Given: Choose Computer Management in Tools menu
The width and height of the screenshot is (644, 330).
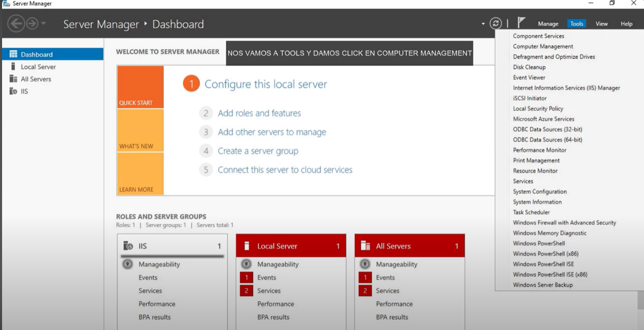Looking at the screenshot, I should click(x=543, y=46).
